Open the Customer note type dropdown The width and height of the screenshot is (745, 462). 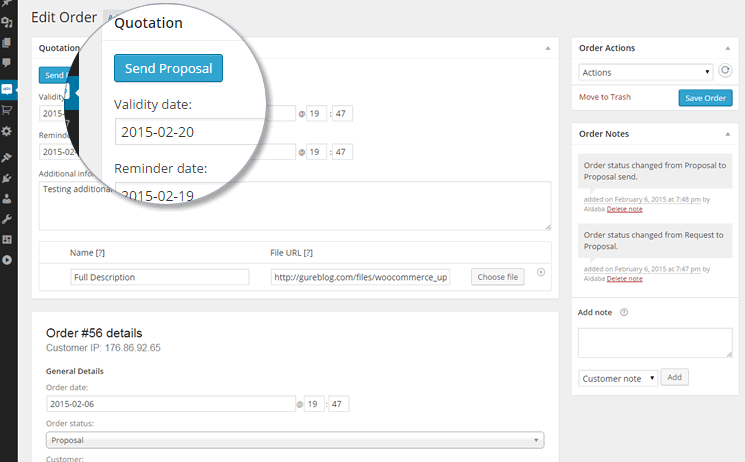(x=618, y=377)
